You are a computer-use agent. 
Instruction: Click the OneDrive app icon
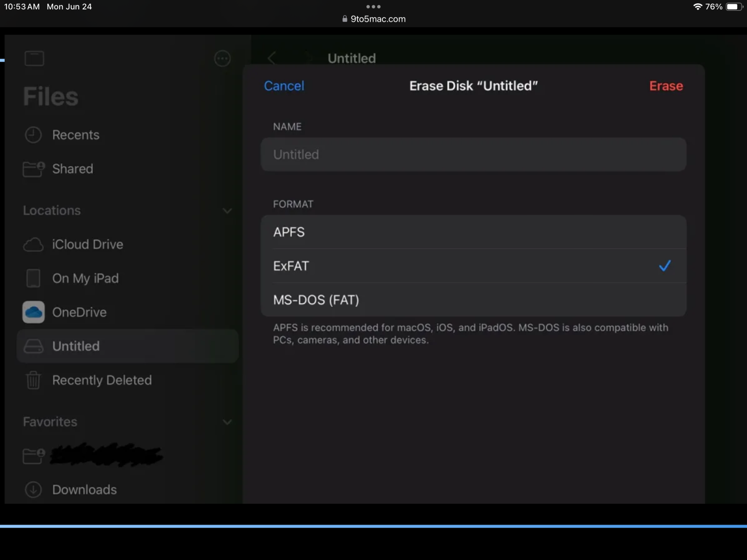point(33,312)
